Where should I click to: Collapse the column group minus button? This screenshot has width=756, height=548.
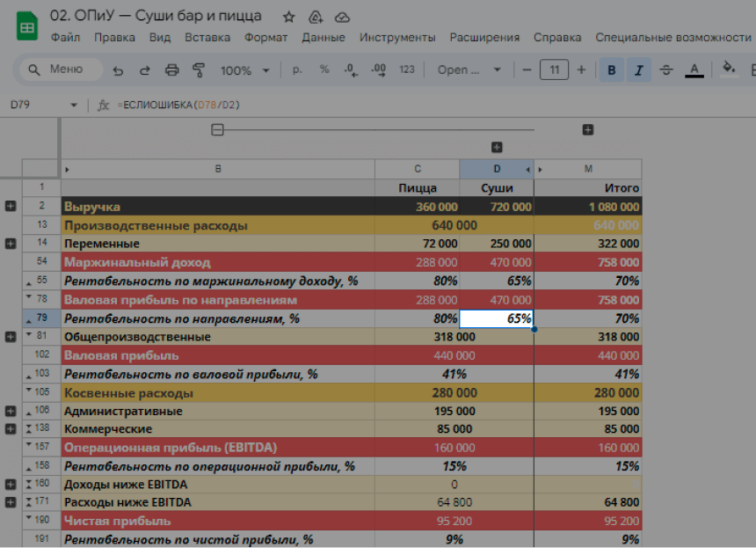[218, 130]
